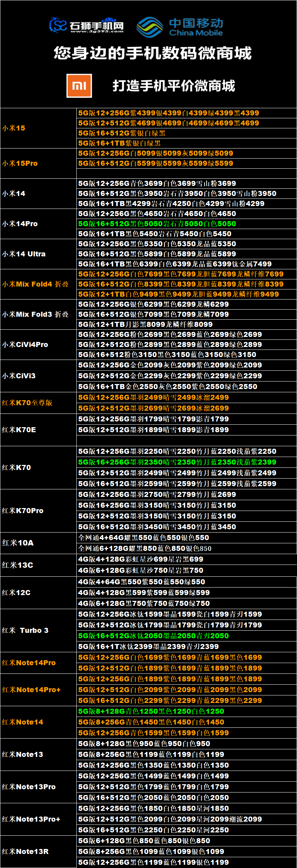Select row 5G版16+512G白5599银5599
The width and height of the screenshot is (297, 868).
(x=186, y=163)
